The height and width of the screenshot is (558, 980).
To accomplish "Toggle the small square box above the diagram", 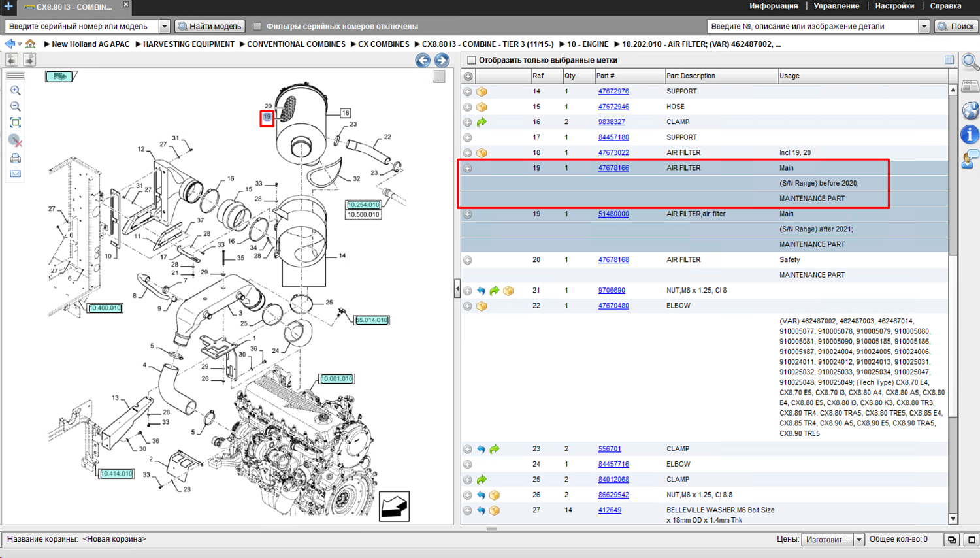I will point(439,76).
